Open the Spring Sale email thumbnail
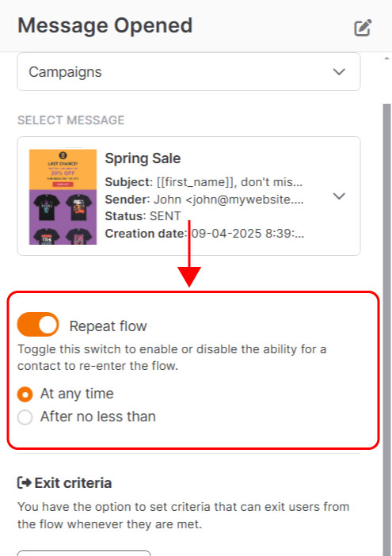The height and width of the screenshot is (556, 392). (x=63, y=196)
